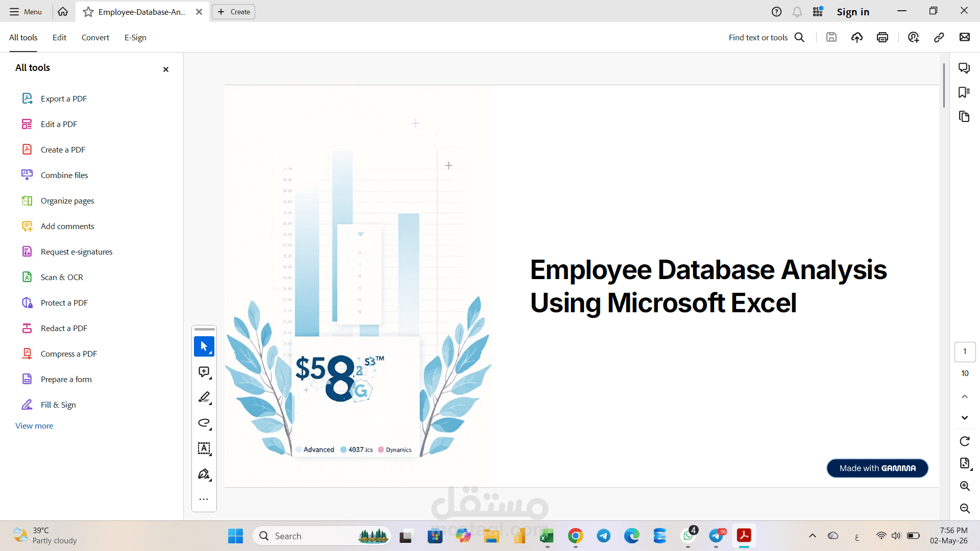Open Scan & OCR tool
Screen dimensions: 980x551
tap(52, 277)
